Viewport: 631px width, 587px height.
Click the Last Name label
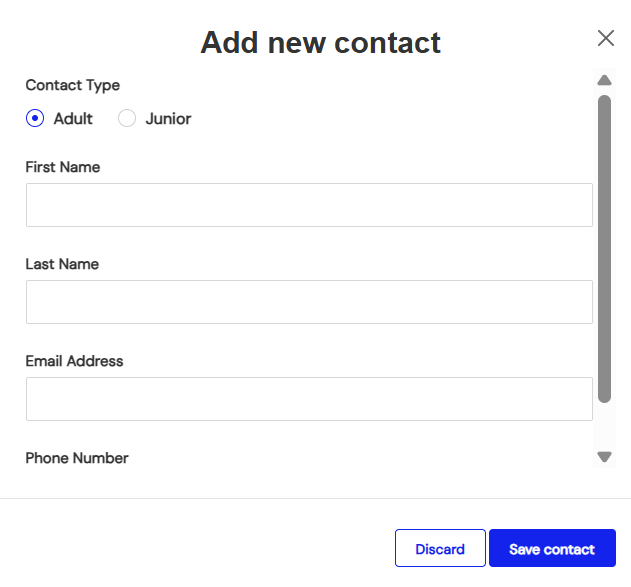(62, 264)
